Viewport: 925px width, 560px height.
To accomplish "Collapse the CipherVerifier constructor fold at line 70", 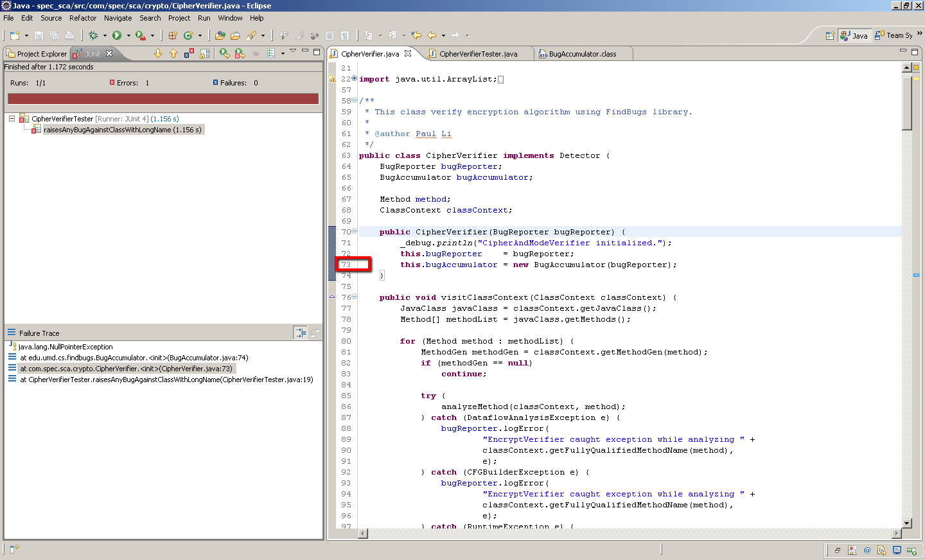I will (355, 231).
